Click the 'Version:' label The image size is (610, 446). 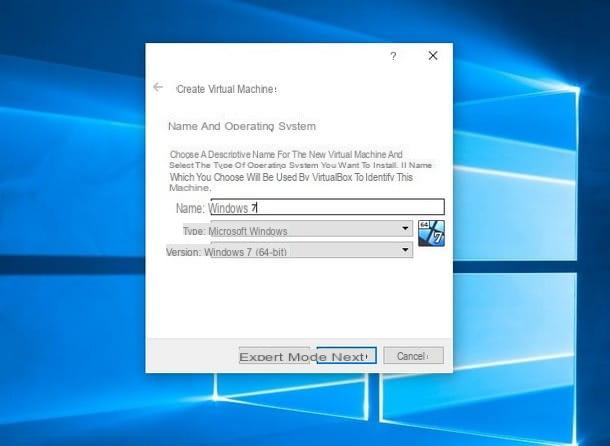[x=183, y=252]
